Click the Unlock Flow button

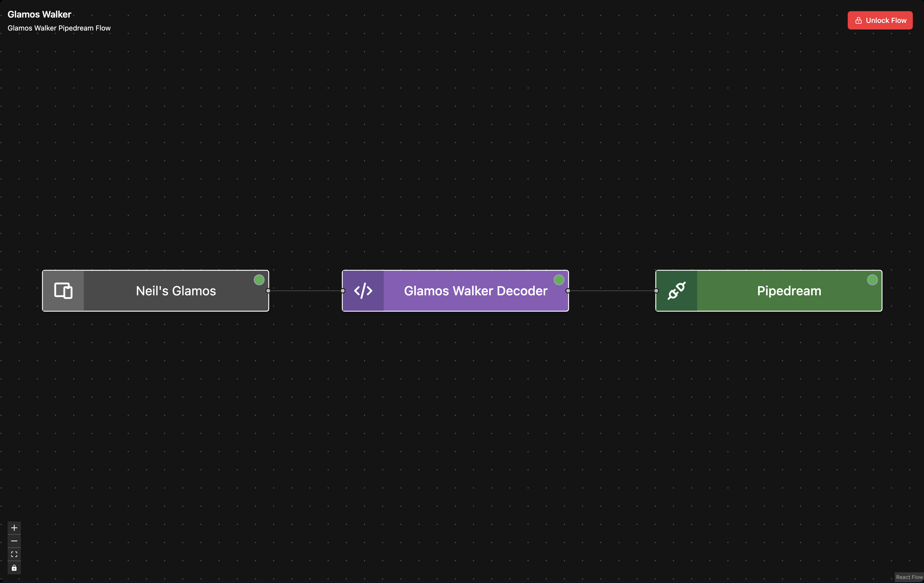click(x=880, y=20)
